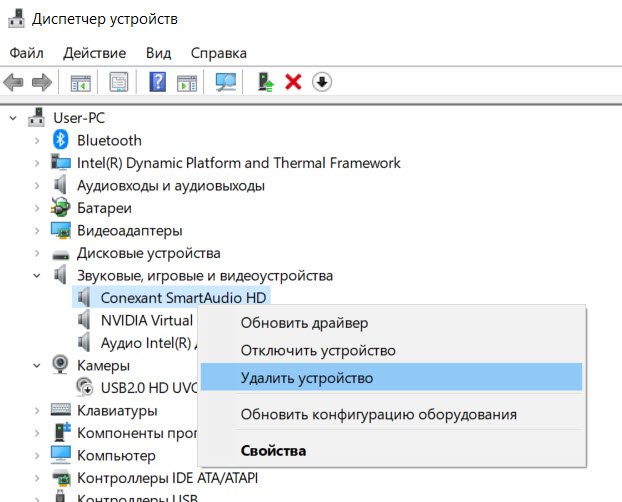Open the Вид menu
Viewport: 622px width, 502px height.
[158, 53]
